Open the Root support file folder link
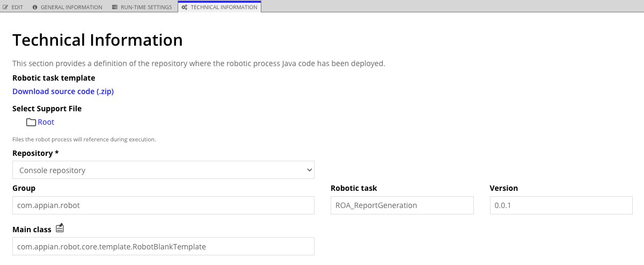Viewport: 644px width, 265px height. (x=46, y=122)
